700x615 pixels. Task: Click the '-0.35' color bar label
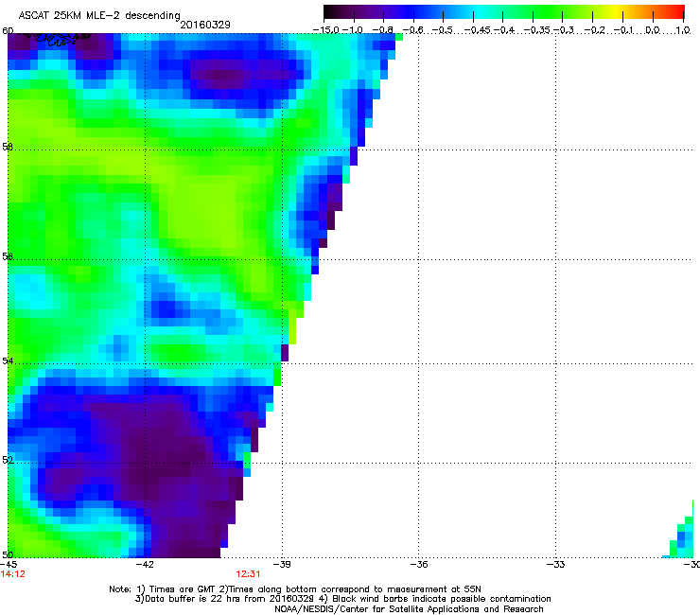tap(536, 30)
